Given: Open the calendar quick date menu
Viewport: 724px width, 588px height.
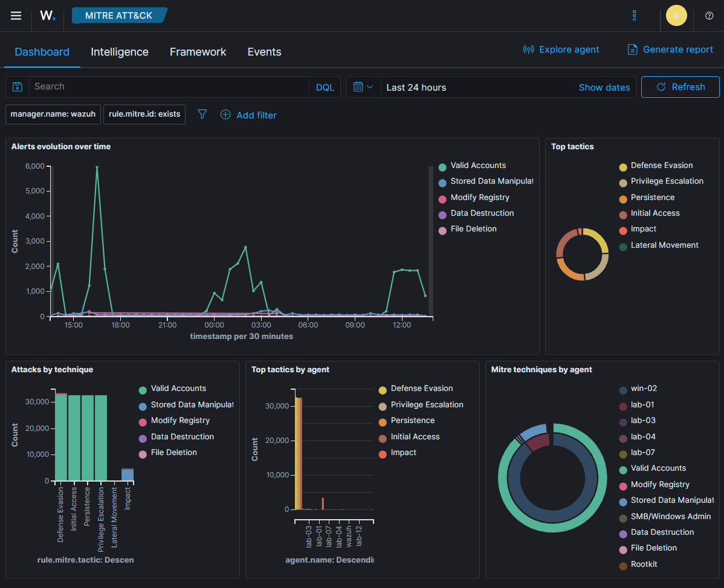Looking at the screenshot, I should click(x=363, y=87).
